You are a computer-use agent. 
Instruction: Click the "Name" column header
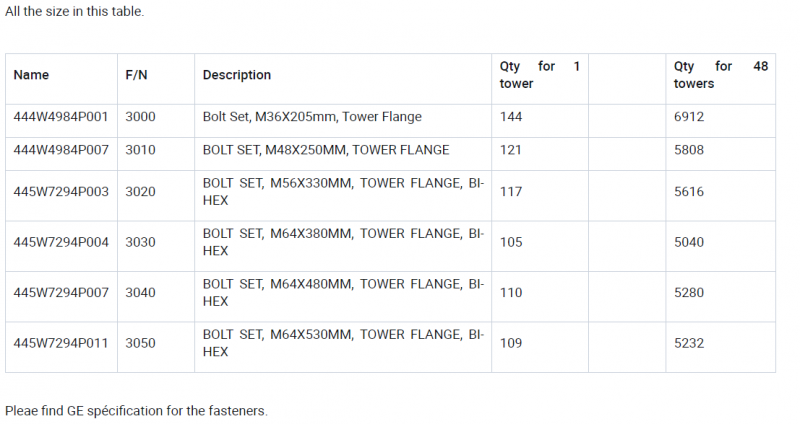tap(31, 75)
